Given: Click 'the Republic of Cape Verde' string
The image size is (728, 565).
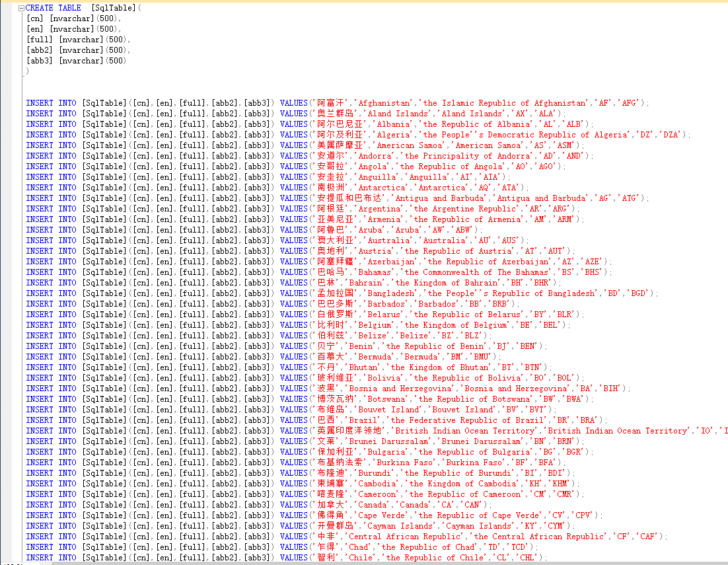Looking at the screenshot, I should [479, 516].
